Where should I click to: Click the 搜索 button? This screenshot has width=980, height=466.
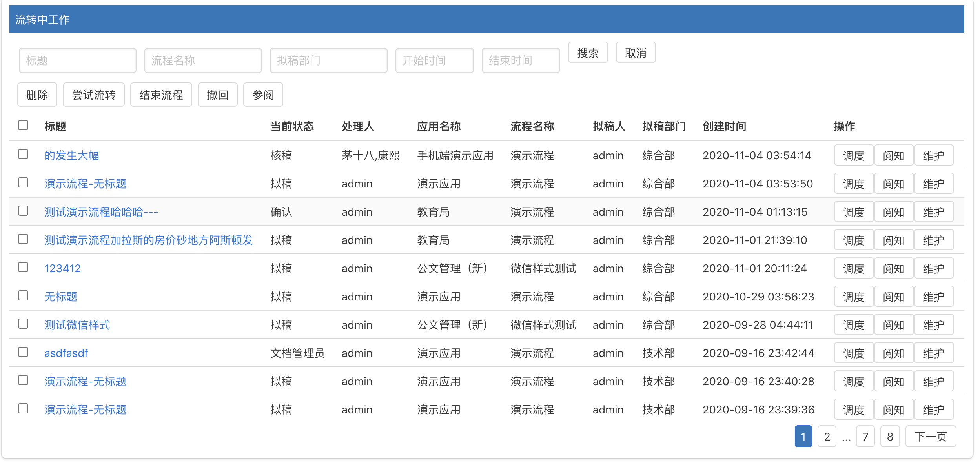588,53
